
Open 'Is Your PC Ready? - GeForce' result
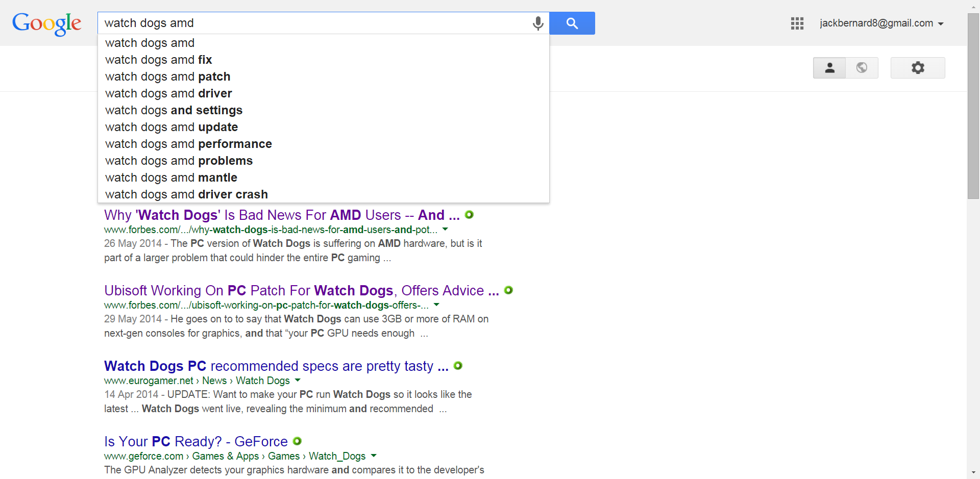pos(196,442)
